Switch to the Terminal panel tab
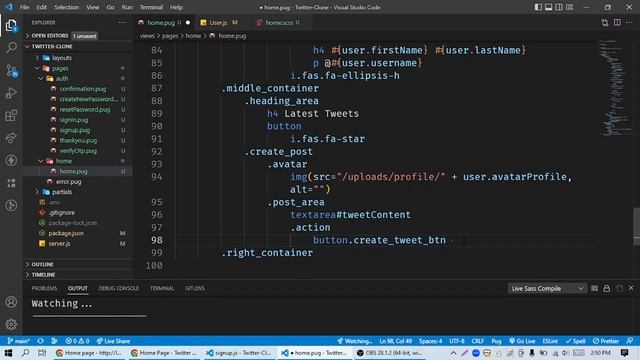The height and width of the screenshot is (360, 640). [x=162, y=288]
